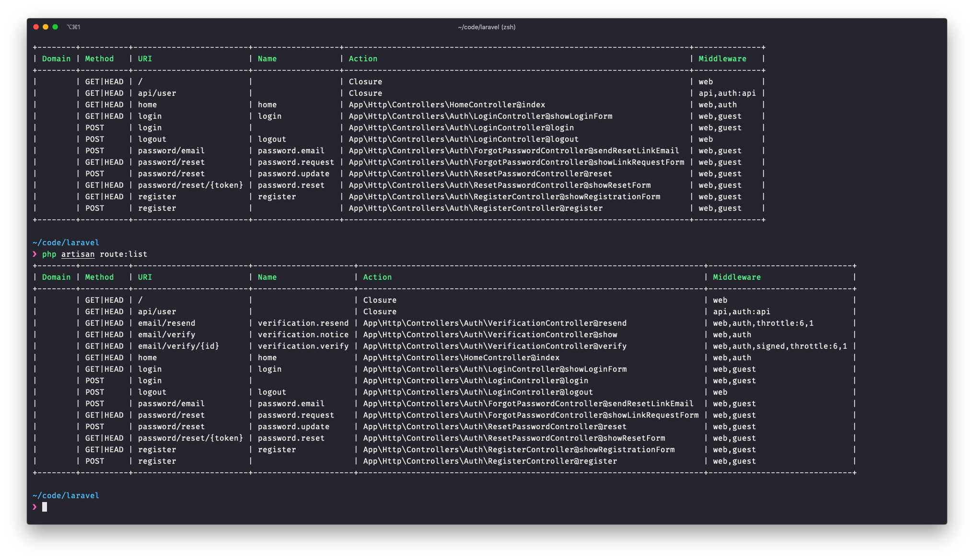
Task: Click the yellow minimize window button
Action: (46, 27)
